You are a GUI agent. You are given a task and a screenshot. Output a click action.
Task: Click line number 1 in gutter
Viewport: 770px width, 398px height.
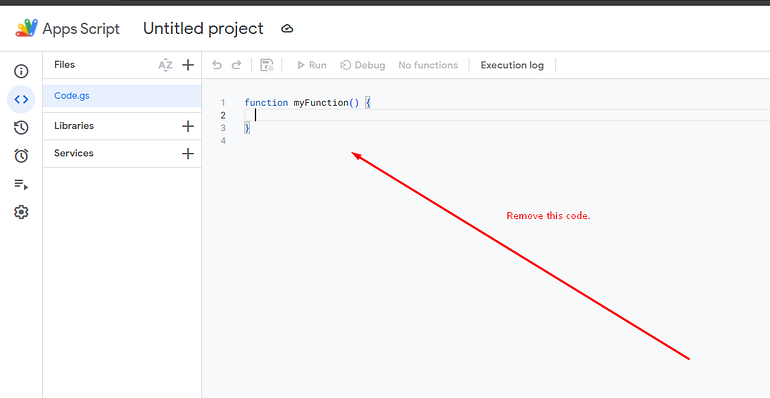pos(223,103)
